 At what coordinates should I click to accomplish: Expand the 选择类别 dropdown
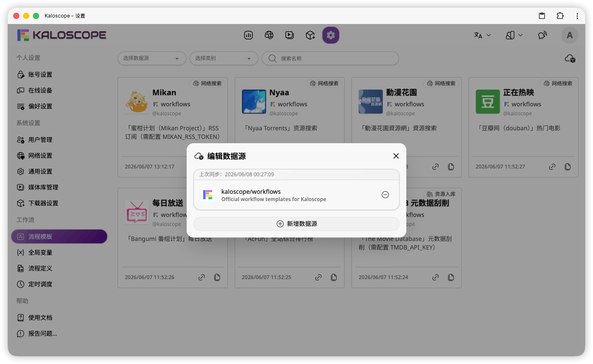[x=224, y=58]
